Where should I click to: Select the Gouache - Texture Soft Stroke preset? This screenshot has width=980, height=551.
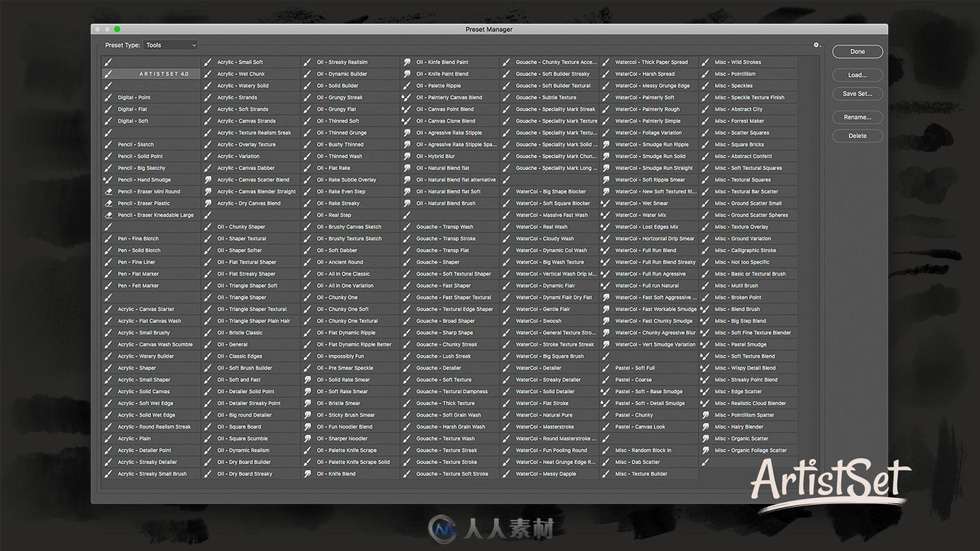point(449,473)
